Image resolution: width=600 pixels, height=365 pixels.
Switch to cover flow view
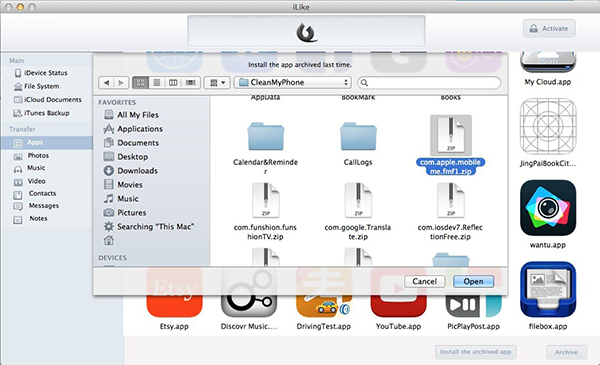[191, 83]
